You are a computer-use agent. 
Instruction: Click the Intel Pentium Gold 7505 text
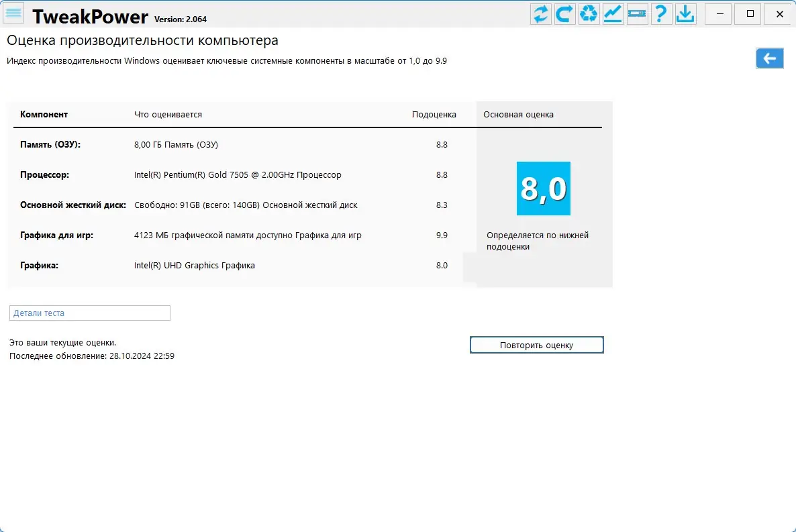[x=238, y=174]
